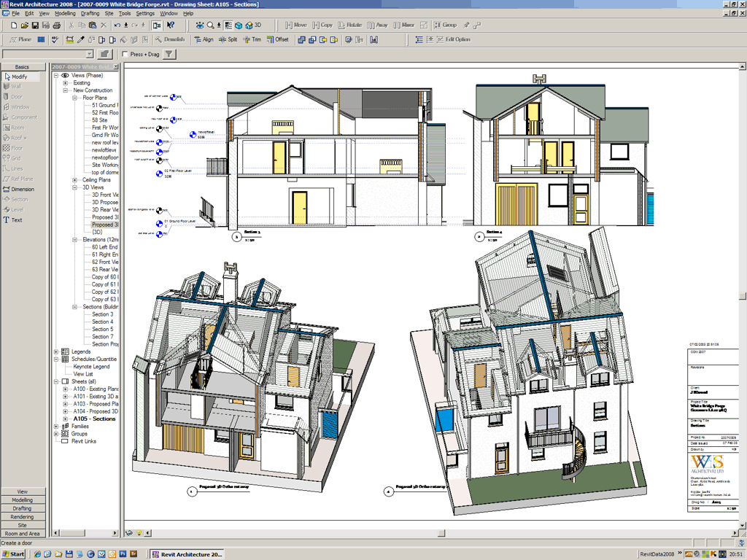Click the filter selection funnel button
Image resolution: width=747 pixels, height=560 pixels.
[169, 54]
